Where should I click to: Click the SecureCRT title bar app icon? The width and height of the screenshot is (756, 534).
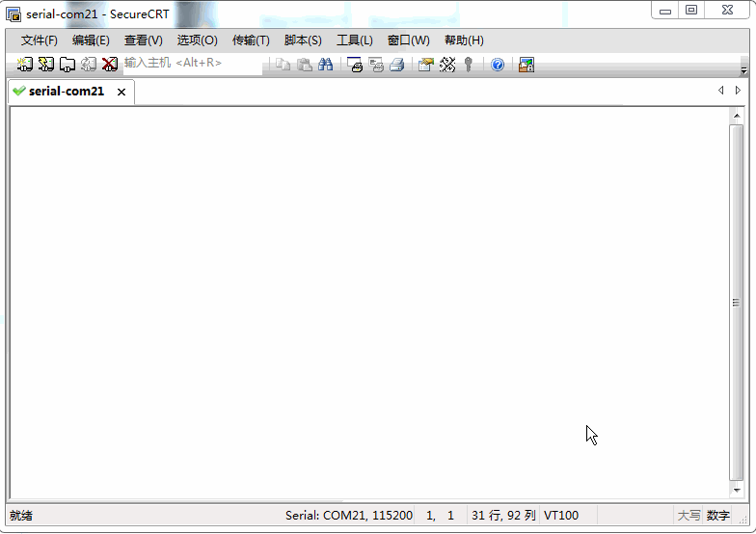[13, 14]
